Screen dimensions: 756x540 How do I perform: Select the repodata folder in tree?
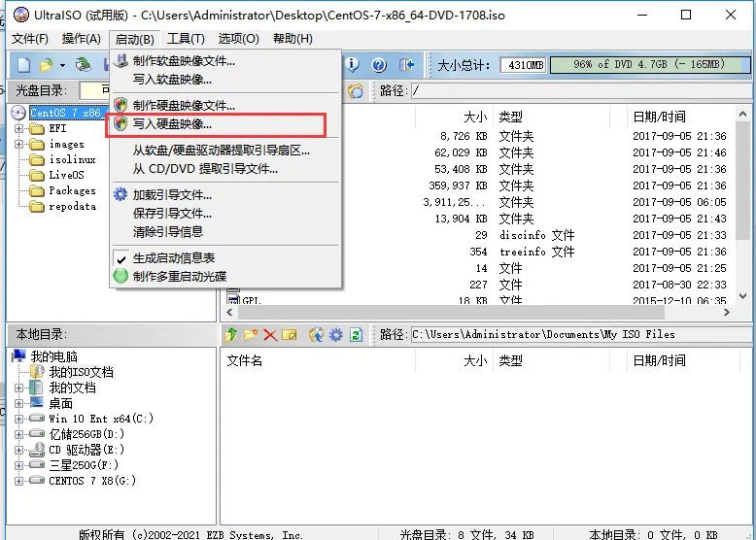click(72, 206)
